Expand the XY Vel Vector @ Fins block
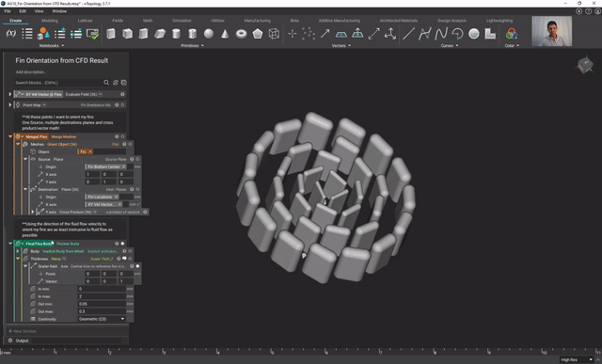Image resolution: width=602 pixels, height=364 pixels. (10, 94)
